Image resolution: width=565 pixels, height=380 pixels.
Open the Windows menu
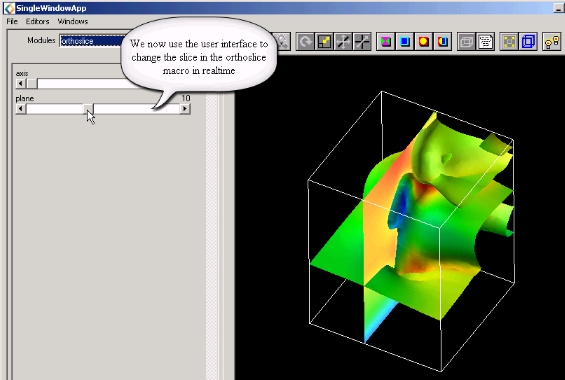73,21
